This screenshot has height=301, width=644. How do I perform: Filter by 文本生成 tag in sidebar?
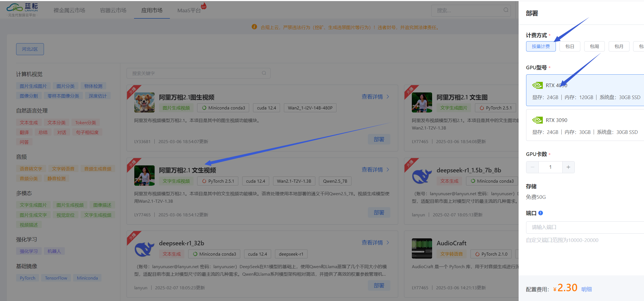(29, 123)
